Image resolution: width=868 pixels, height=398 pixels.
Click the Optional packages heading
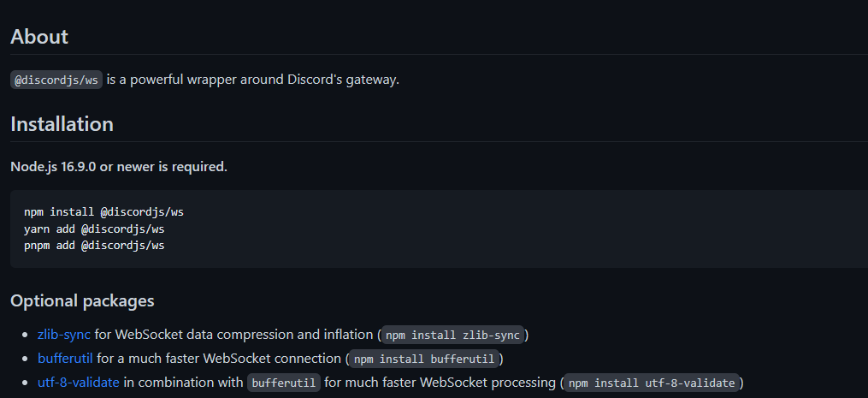click(82, 301)
